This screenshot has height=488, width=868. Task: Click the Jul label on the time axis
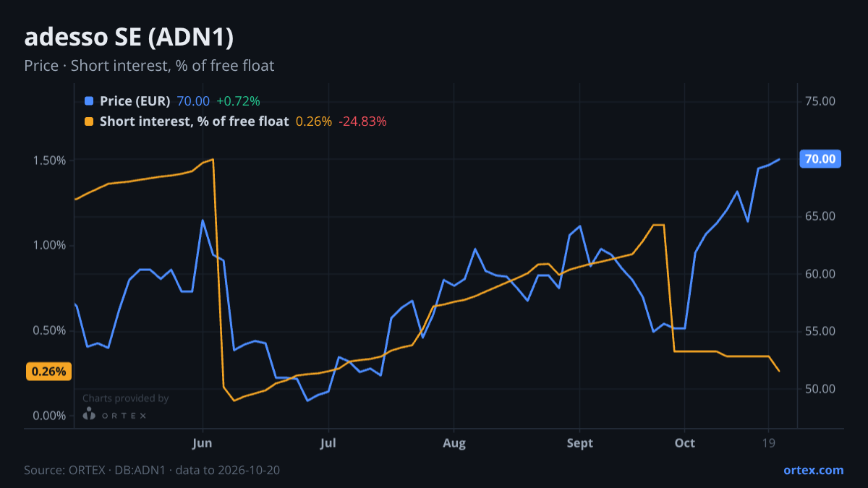coord(328,442)
